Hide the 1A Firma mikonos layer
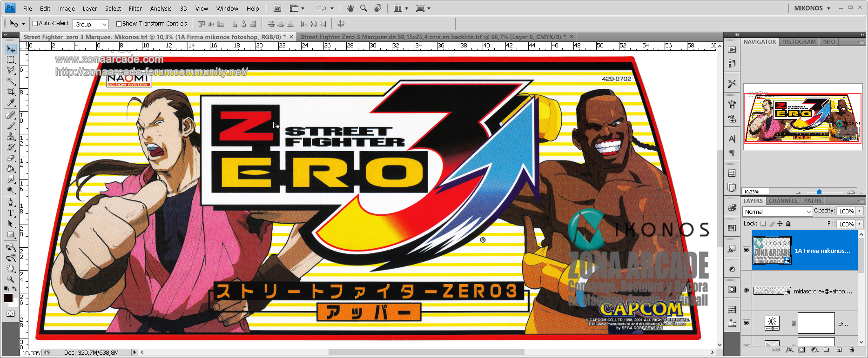 (x=746, y=250)
